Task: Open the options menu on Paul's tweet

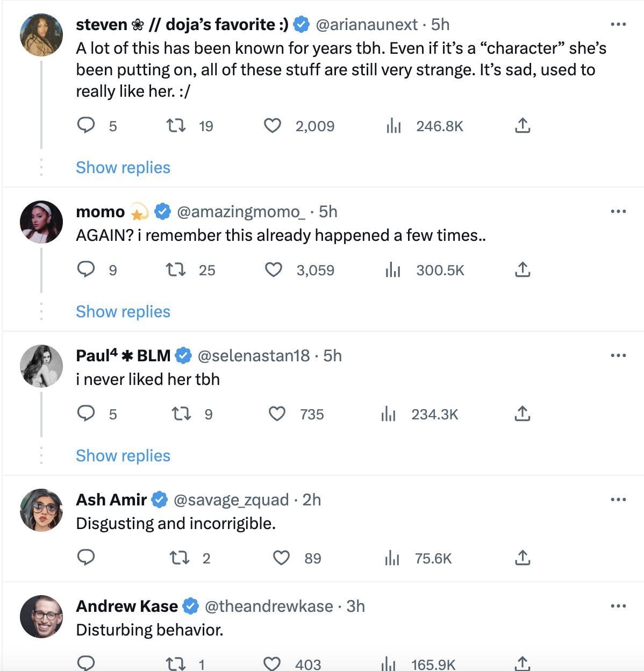Action: point(619,355)
